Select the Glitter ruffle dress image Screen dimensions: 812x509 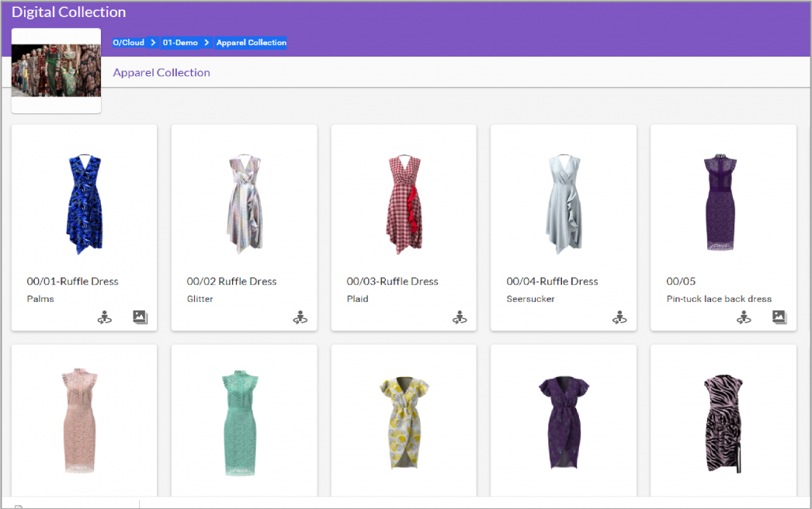[245, 204]
